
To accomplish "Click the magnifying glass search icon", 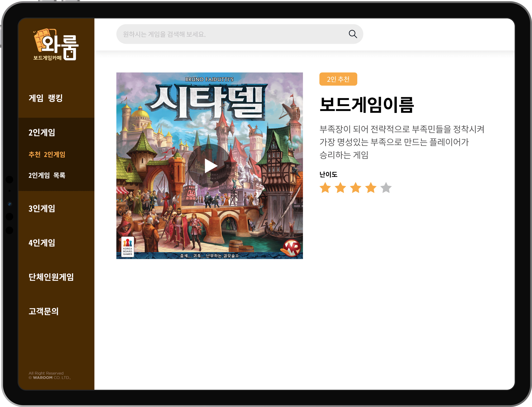I will pyautogui.click(x=353, y=34).
